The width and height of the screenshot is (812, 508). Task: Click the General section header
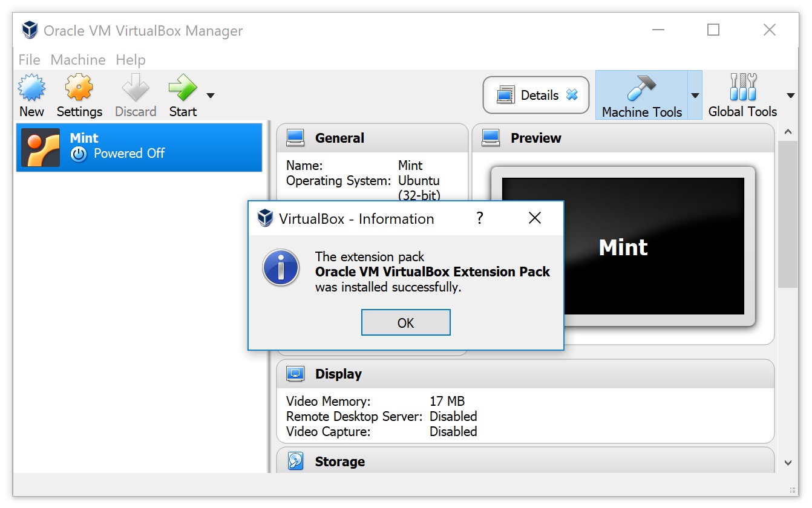tap(372, 138)
